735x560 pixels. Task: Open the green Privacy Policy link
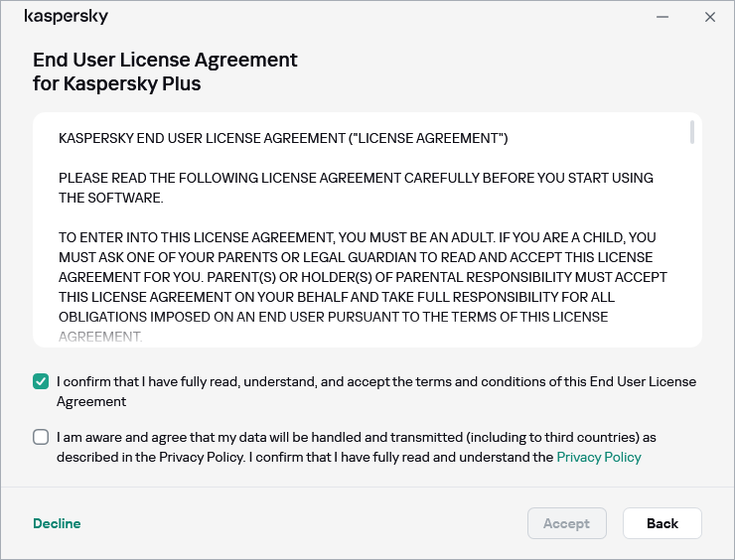(598, 457)
